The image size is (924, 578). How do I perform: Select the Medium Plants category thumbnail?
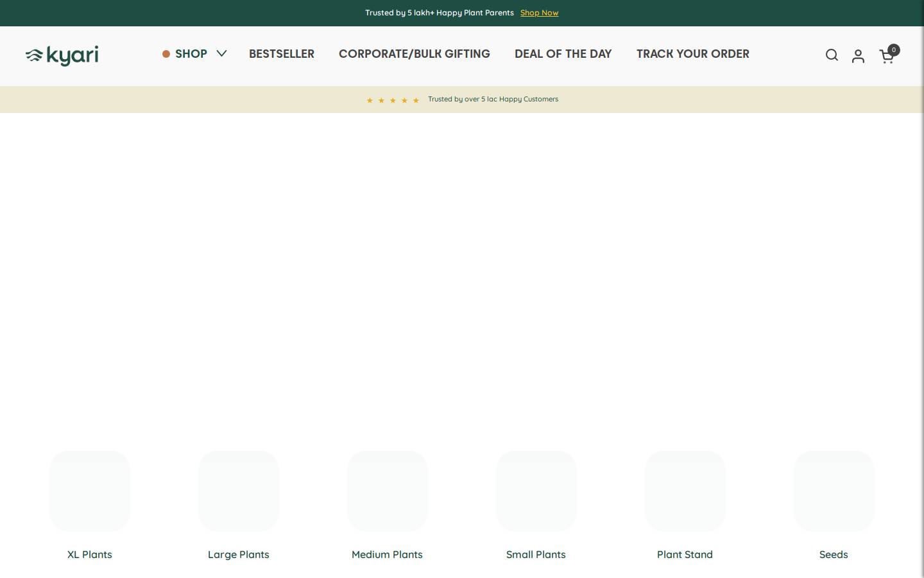388,491
